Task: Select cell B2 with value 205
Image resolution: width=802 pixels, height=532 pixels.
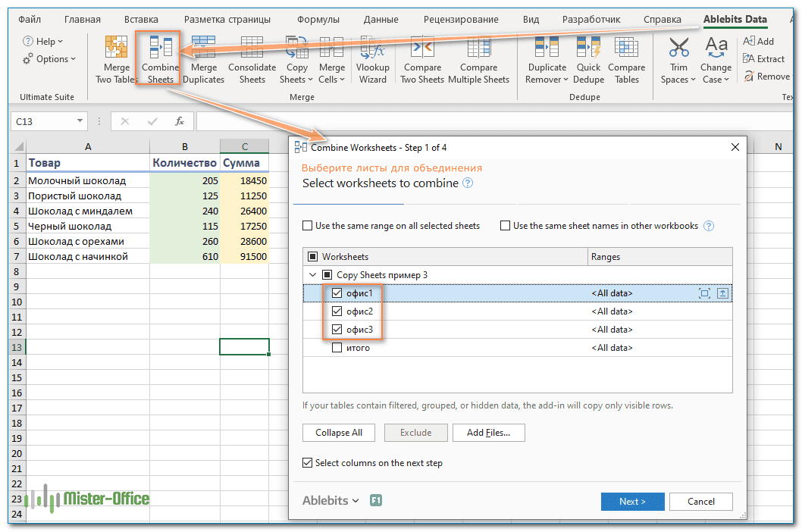Action: tap(184, 181)
